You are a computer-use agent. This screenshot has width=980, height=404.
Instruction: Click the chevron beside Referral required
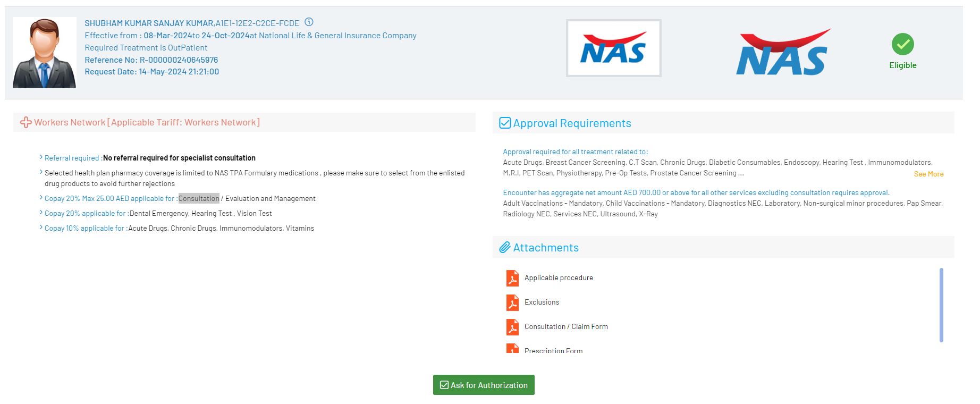click(41, 157)
